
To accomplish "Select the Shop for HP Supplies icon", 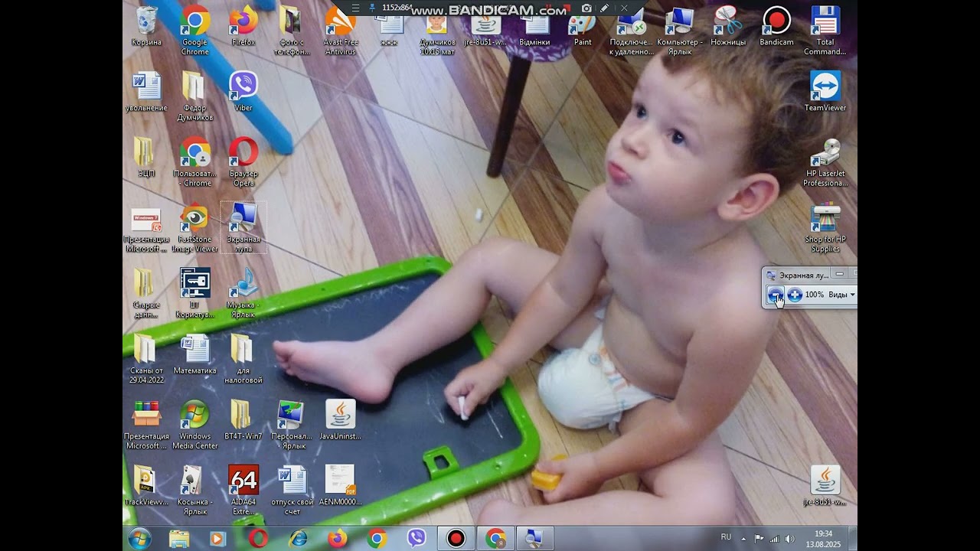I will point(825,229).
